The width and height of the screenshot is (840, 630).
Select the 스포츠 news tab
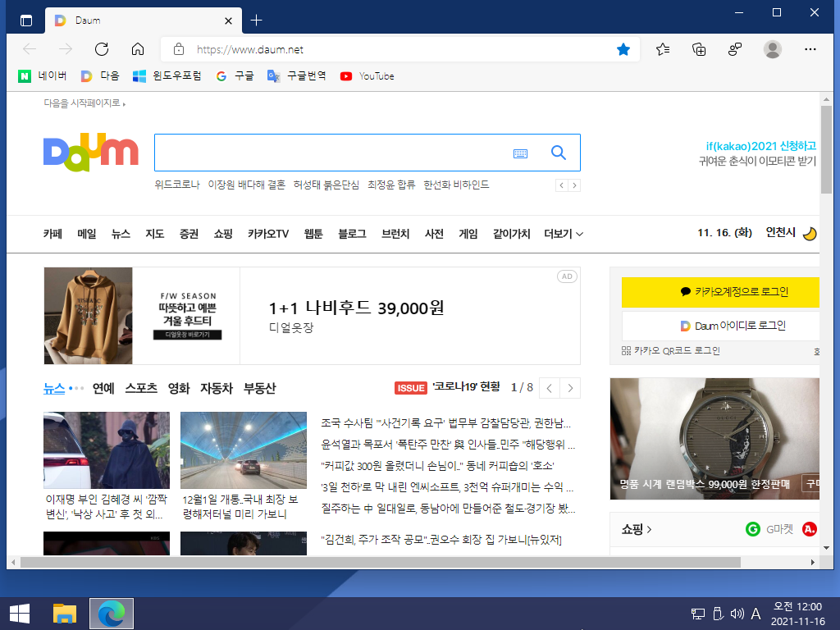tap(141, 388)
